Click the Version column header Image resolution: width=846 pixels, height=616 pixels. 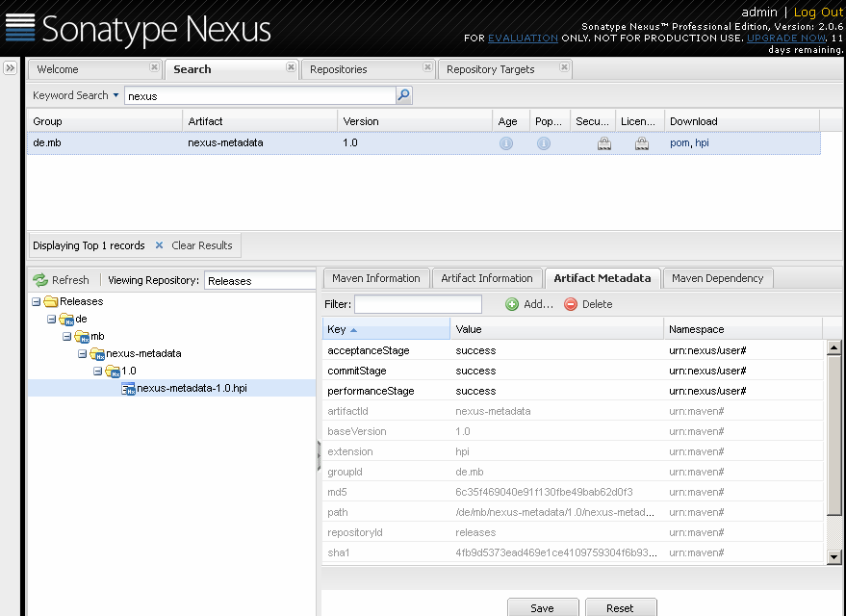pos(415,121)
